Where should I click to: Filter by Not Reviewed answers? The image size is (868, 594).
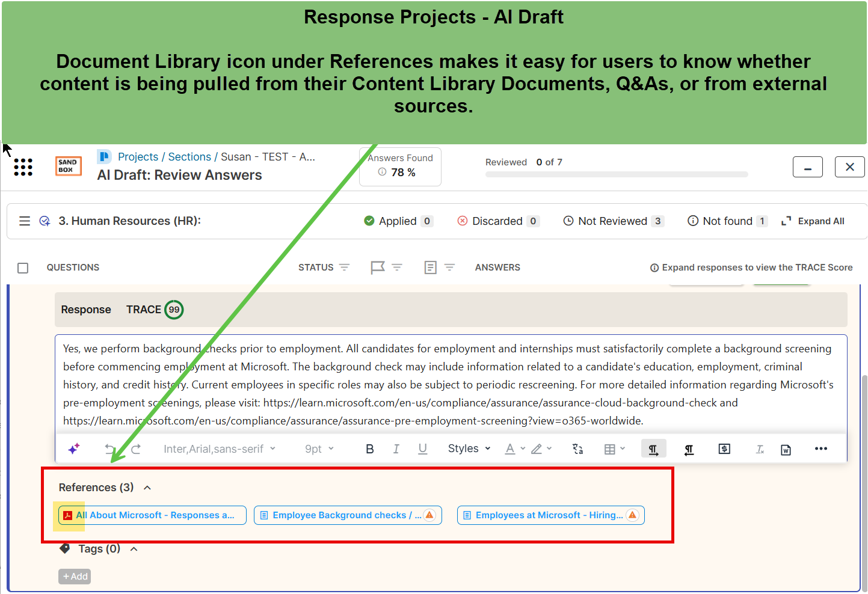(x=613, y=221)
